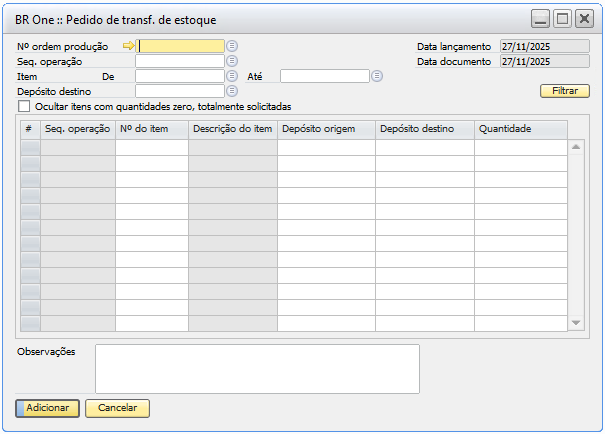Click the yellow link arrow beside Nº ordem produção
The width and height of the screenshot is (605, 434).
point(128,46)
